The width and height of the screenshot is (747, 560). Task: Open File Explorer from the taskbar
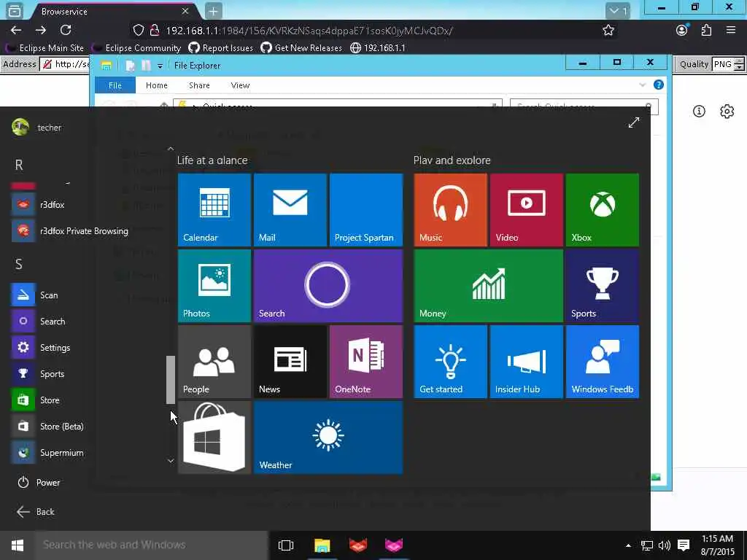tap(322, 545)
